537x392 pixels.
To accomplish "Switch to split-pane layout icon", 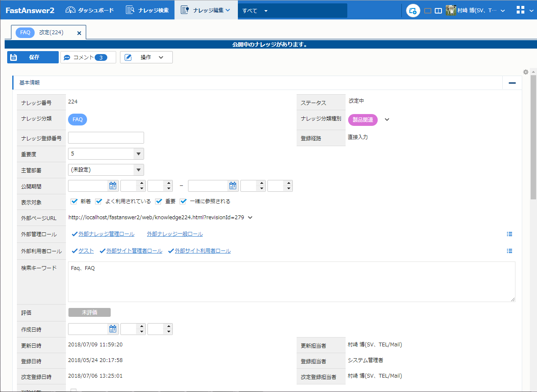I will click(438, 11).
